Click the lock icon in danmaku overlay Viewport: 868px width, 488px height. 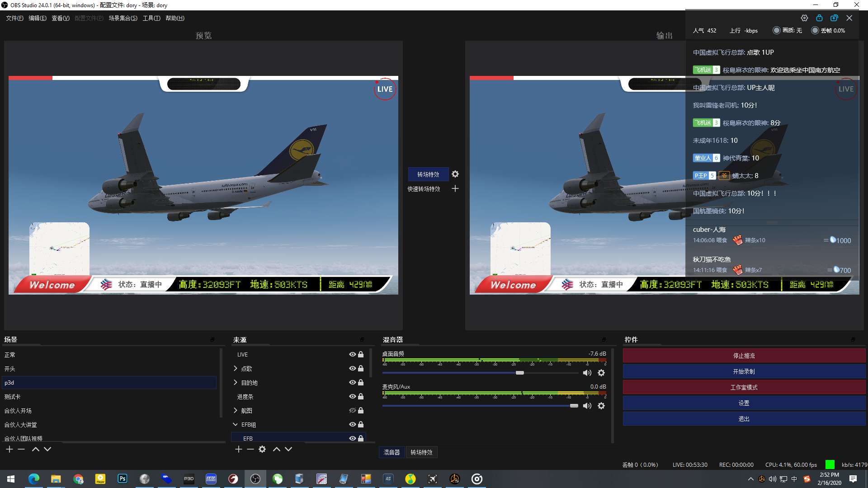pyautogui.click(x=819, y=18)
